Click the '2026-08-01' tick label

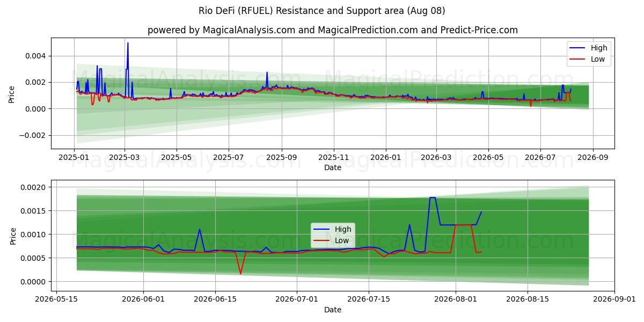click(456, 299)
